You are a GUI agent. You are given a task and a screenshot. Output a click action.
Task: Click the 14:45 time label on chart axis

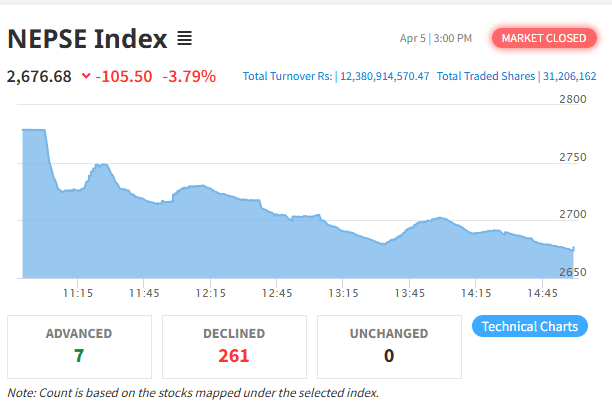click(542, 293)
